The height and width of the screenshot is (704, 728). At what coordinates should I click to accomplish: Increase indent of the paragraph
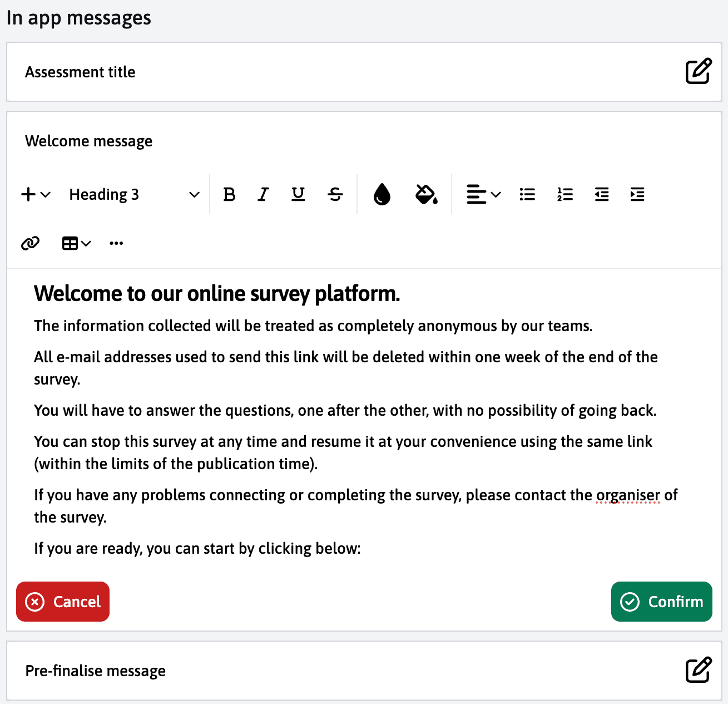tap(637, 194)
